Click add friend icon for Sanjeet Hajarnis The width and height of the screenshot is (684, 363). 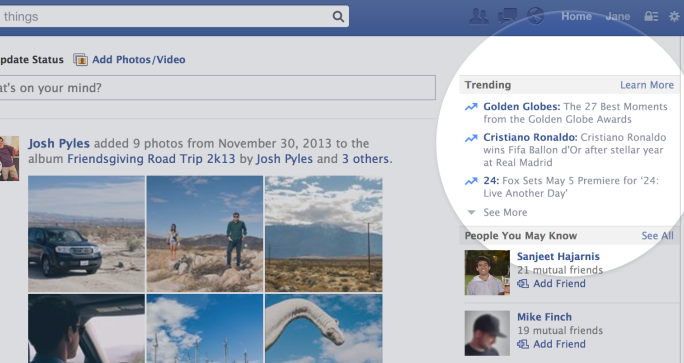[523, 284]
